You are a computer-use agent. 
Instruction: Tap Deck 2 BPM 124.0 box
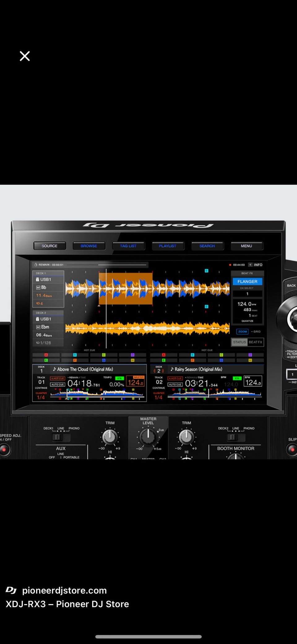[x=253, y=381]
